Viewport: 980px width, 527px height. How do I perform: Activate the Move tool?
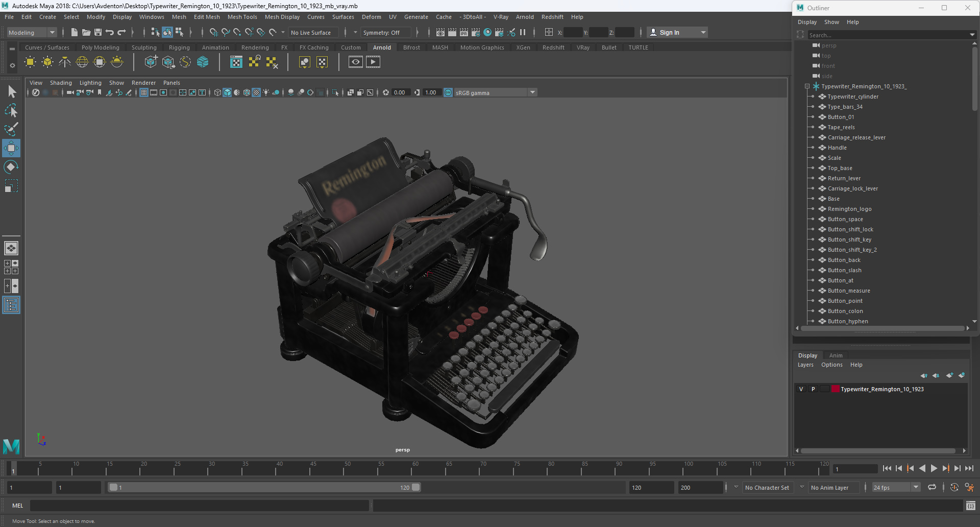pyautogui.click(x=11, y=148)
